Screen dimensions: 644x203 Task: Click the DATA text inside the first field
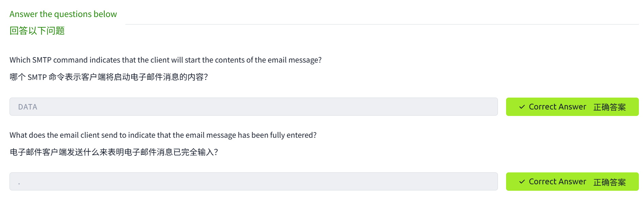(28, 107)
